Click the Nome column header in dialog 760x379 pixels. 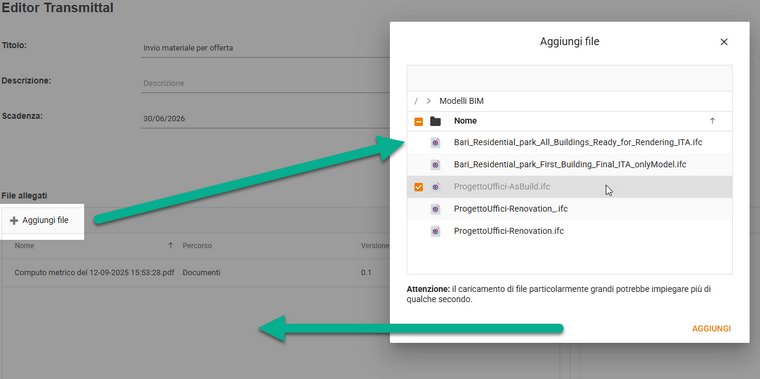[465, 121]
